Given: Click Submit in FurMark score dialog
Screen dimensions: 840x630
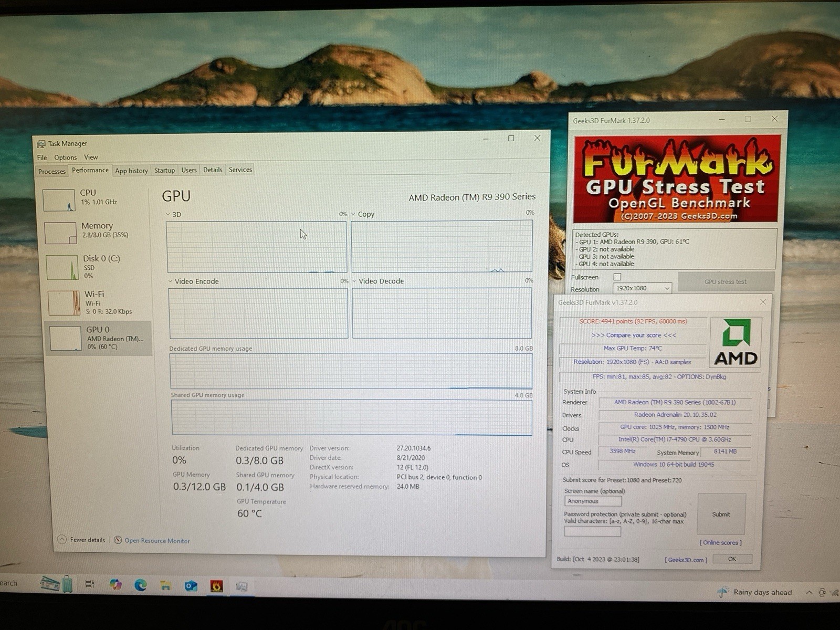Looking at the screenshot, I should (721, 514).
